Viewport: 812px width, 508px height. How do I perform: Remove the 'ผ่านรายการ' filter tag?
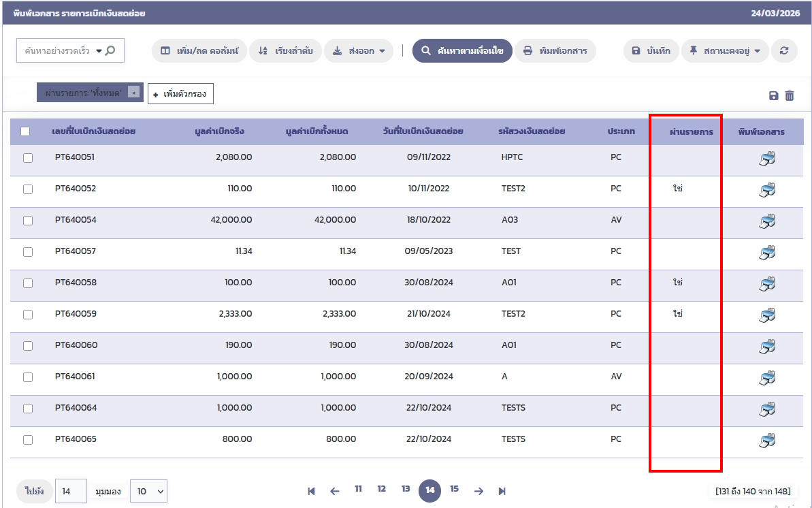click(134, 93)
